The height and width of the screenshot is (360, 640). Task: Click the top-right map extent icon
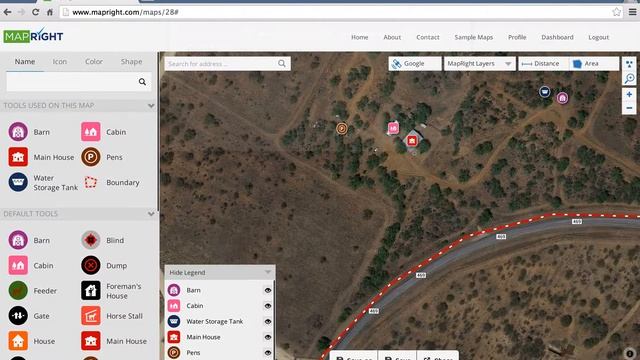click(629, 64)
